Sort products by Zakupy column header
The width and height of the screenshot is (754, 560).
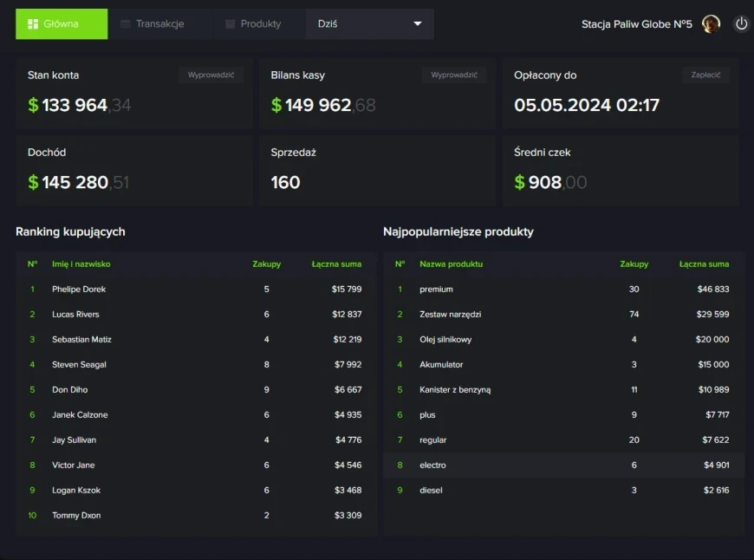634,264
